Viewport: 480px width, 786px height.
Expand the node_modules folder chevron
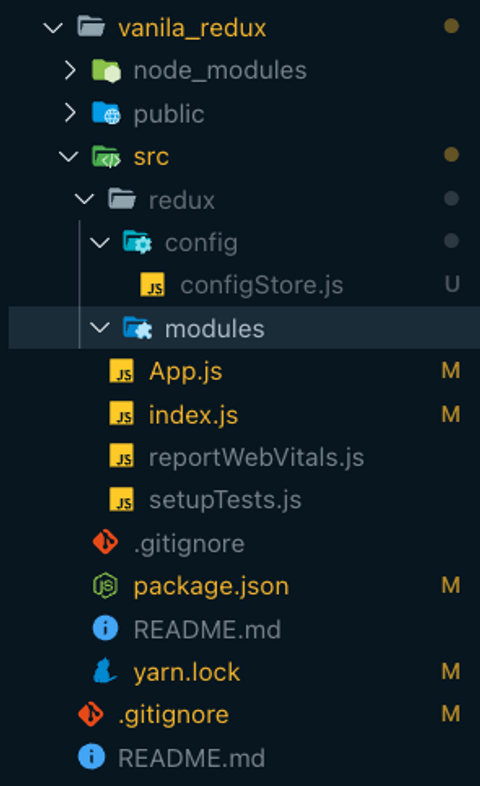(70, 71)
